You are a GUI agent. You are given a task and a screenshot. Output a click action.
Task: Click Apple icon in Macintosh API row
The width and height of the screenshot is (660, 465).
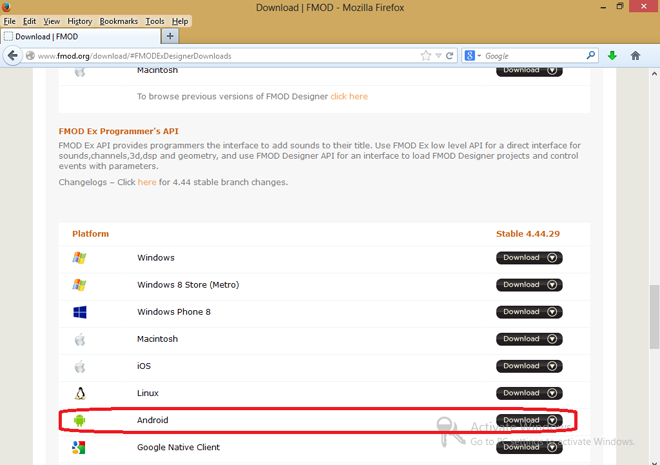(80, 339)
